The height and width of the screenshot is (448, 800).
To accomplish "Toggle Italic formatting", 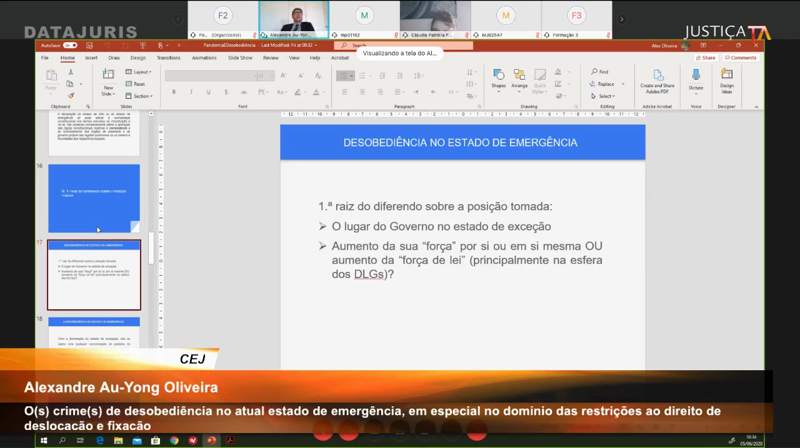I will coord(187,92).
